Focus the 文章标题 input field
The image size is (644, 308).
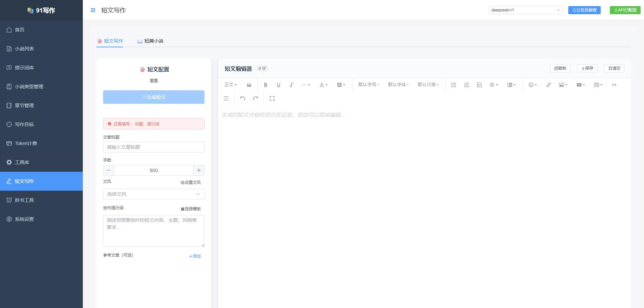154,147
